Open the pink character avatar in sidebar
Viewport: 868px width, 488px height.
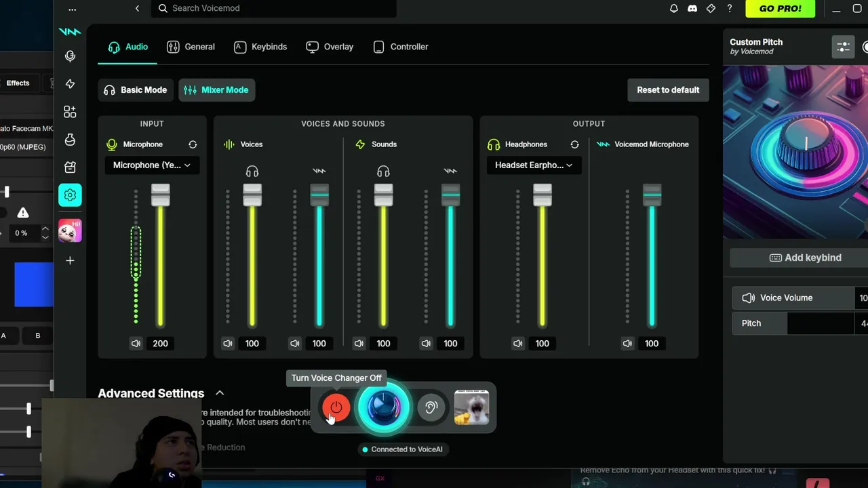coord(70,231)
